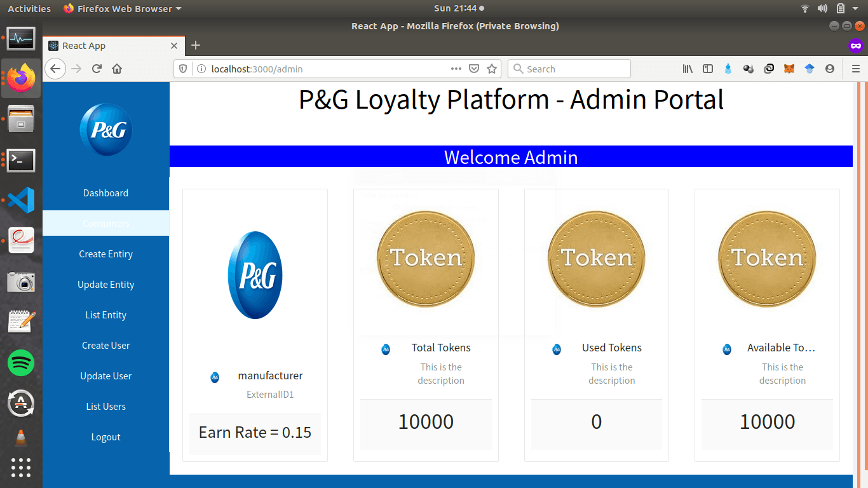The image size is (868, 488).
Task: Open System Monitor from the dock
Action: [x=21, y=39]
